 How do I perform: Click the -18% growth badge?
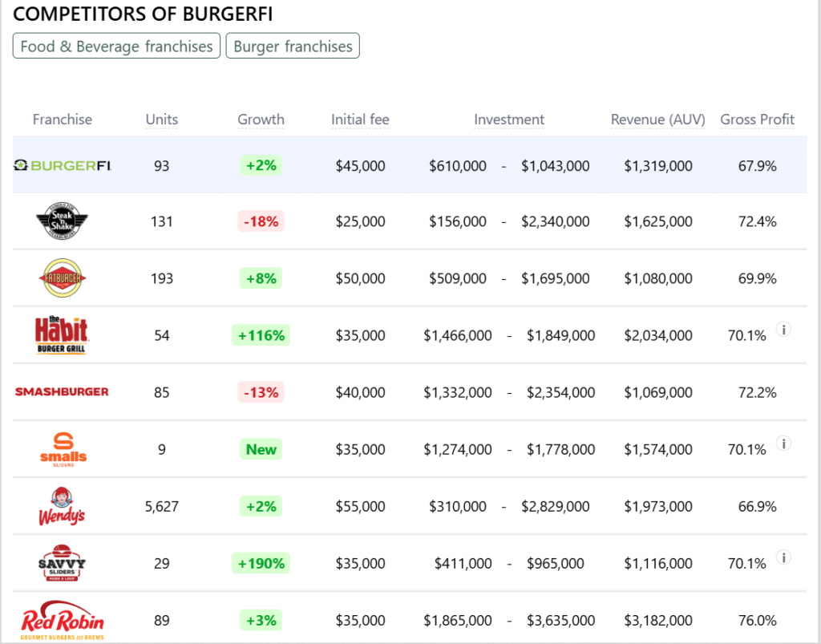point(261,221)
